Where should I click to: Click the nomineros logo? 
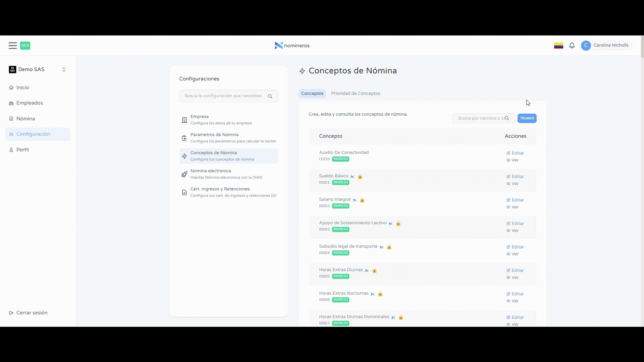coord(292,46)
